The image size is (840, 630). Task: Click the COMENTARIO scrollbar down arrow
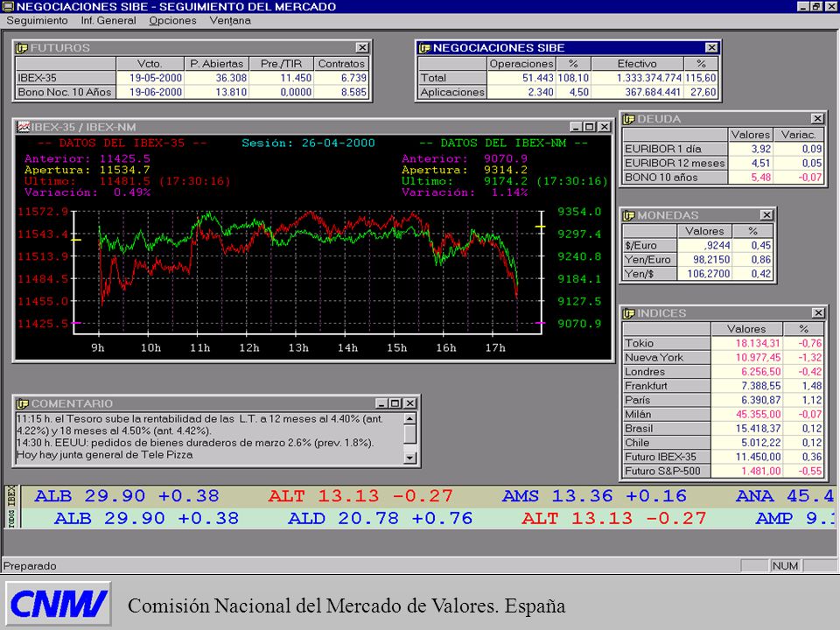coord(409,458)
